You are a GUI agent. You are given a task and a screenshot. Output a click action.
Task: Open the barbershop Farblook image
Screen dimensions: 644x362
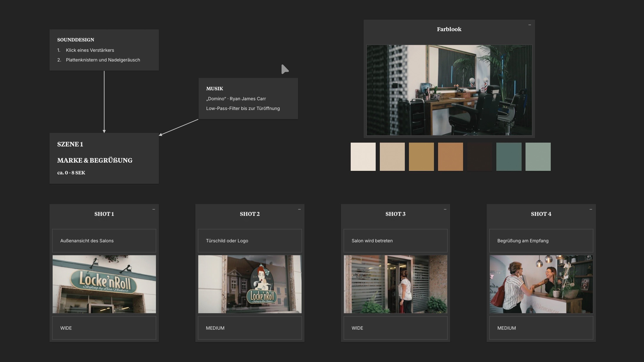click(449, 90)
